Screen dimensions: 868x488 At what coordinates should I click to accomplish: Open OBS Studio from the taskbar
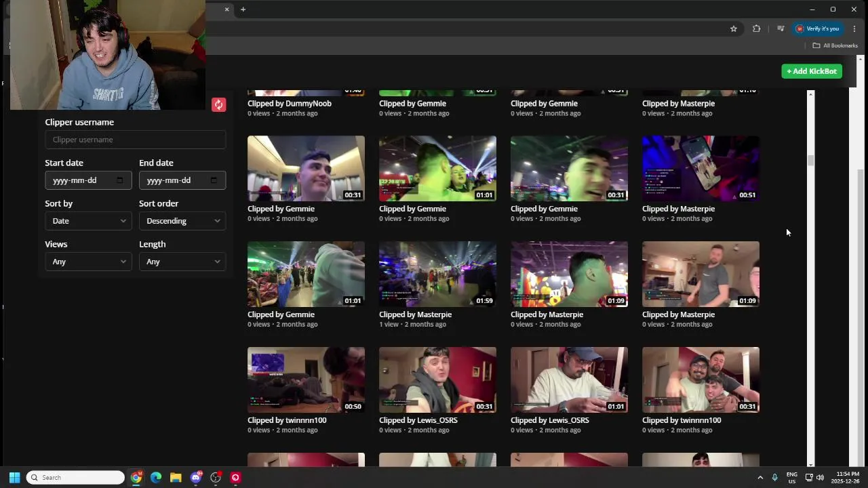pos(216,477)
